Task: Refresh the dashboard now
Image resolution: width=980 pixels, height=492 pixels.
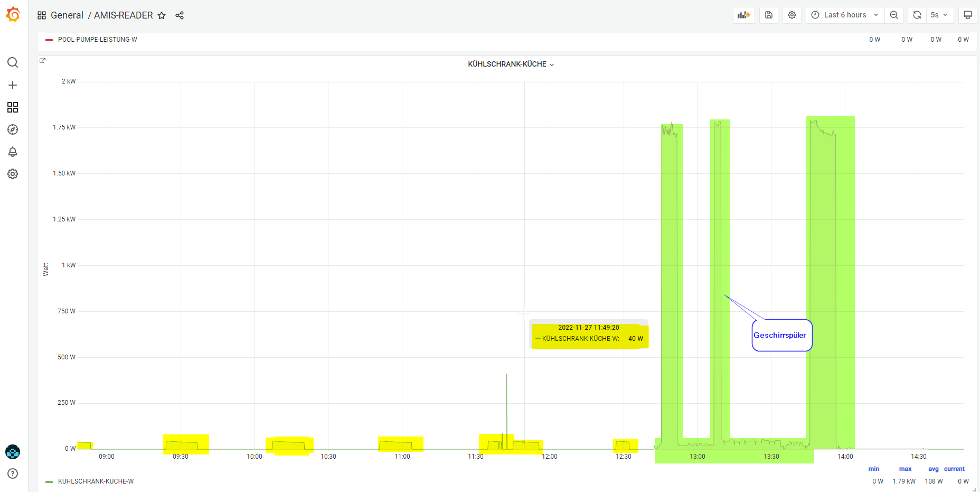Action: coord(917,15)
